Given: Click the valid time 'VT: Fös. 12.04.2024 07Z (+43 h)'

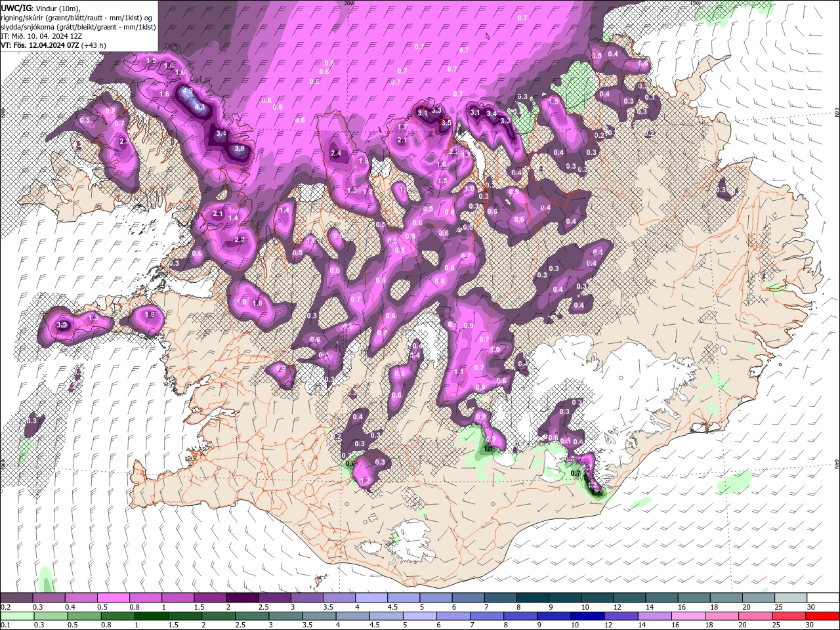Looking at the screenshot, I should pyautogui.click(x=54, y=45).
